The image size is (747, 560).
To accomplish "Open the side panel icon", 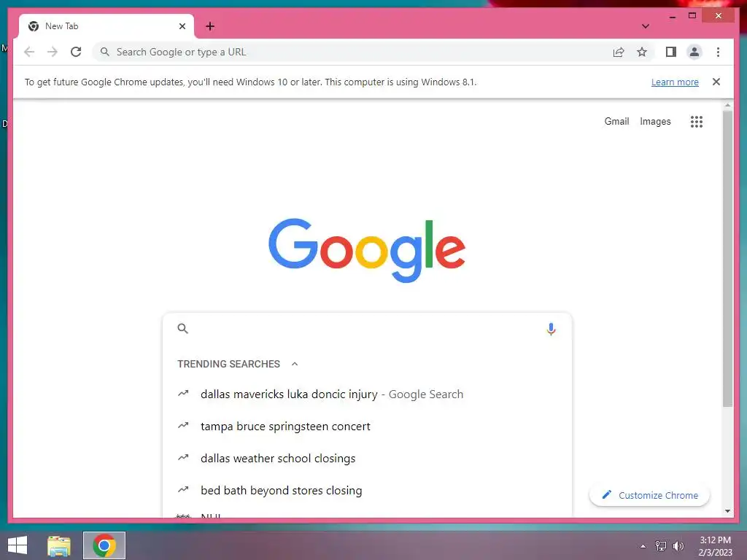I will coord(671,52).
